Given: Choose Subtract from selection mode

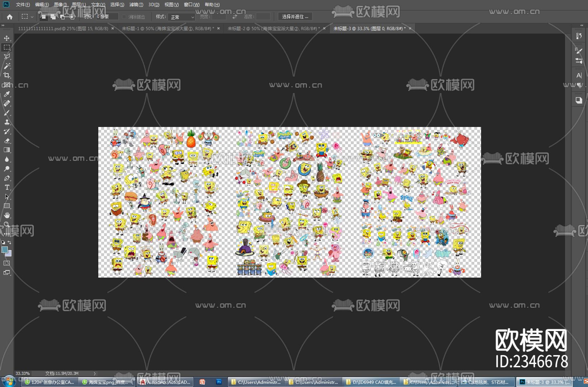Looking at the screenshot, I should 62,17.
